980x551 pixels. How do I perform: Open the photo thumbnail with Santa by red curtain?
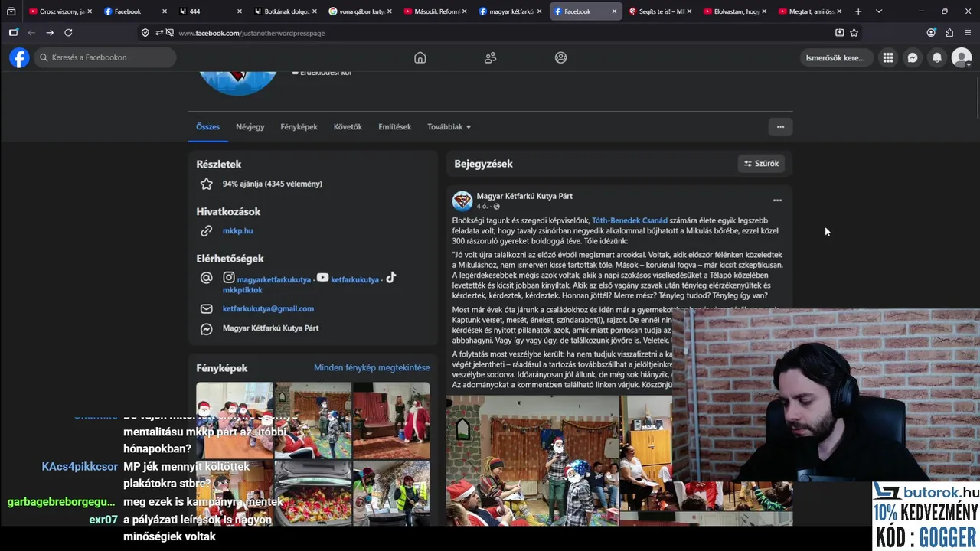click(x=391, y=420)
